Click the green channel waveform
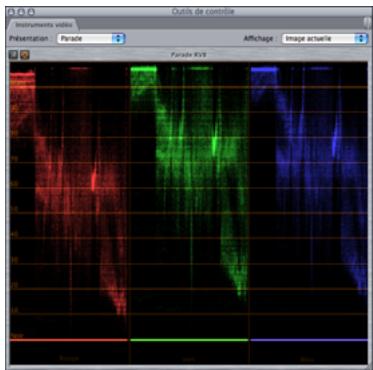 pyautogui.click(x=189, y=203)
